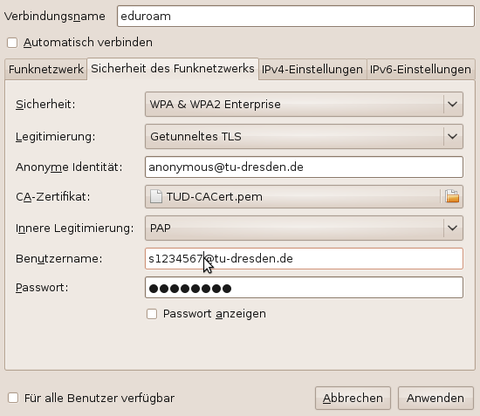Focus the Passwort entry field
Screen dimensions: 480x416
tap(304, 287)
